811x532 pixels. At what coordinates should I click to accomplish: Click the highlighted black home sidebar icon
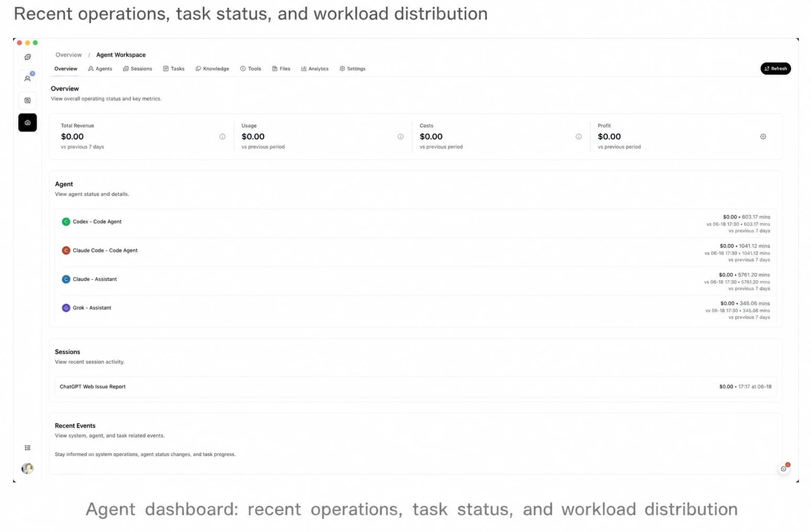[28, 123]
